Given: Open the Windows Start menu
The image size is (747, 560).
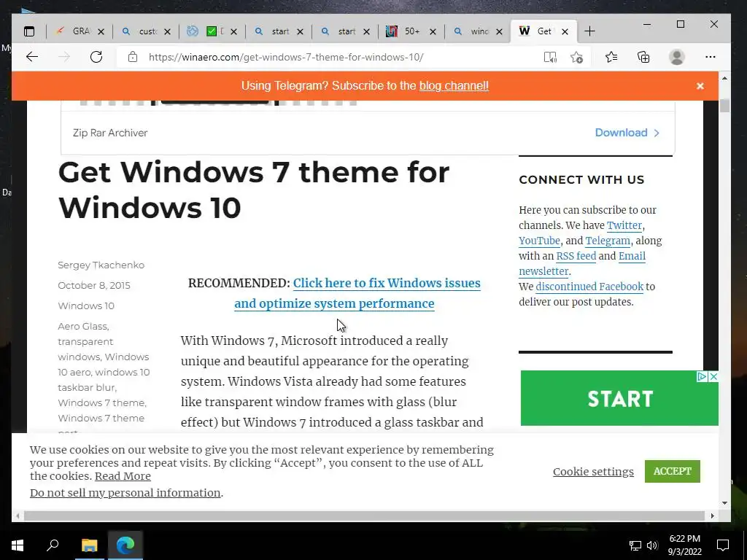Looking at the screenshot, I should click(x=18, y=545).
